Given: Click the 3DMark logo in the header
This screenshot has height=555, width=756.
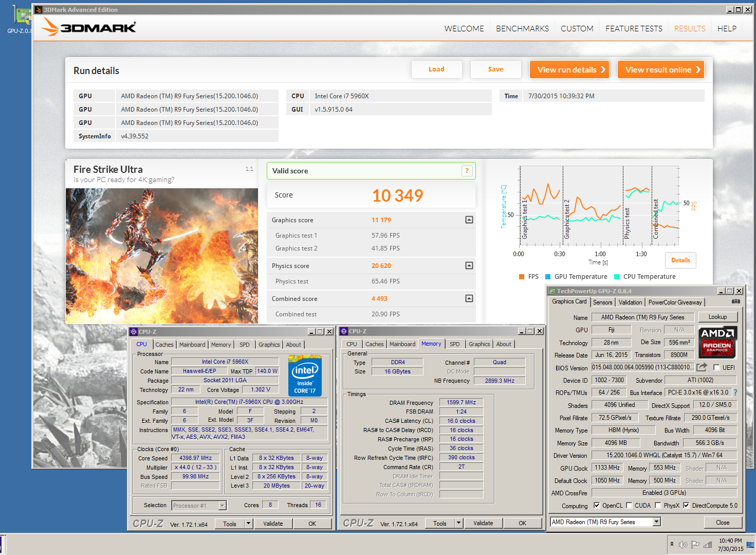Looking at the screenshot, I should (88, 27).
